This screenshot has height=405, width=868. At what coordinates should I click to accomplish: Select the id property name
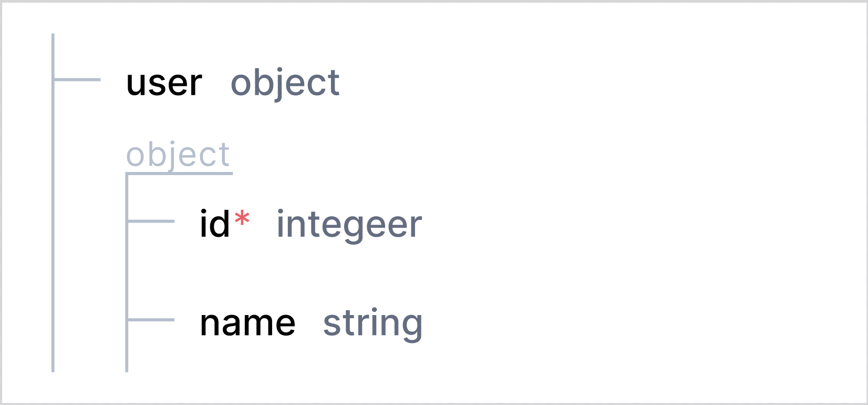coord(215,224)
